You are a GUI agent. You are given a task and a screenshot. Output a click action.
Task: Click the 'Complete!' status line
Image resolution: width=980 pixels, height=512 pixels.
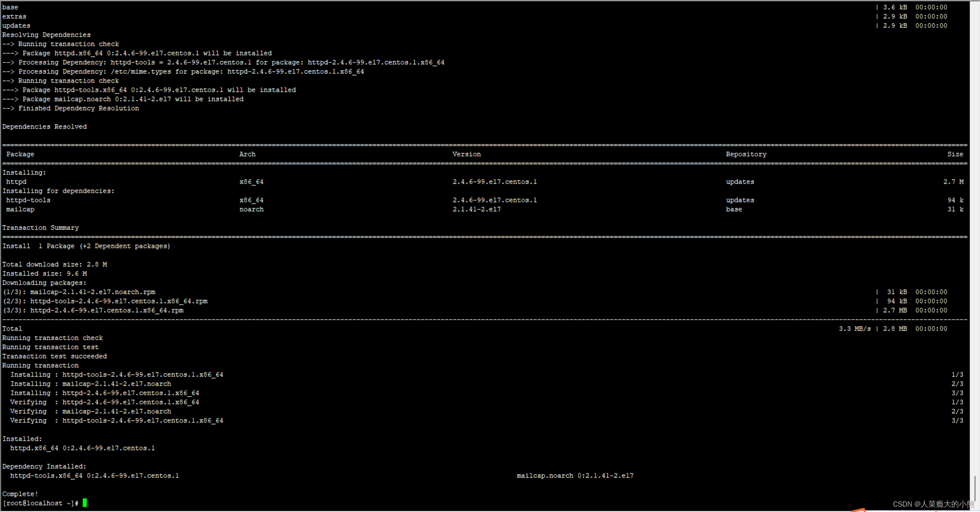tap(20, 494)
